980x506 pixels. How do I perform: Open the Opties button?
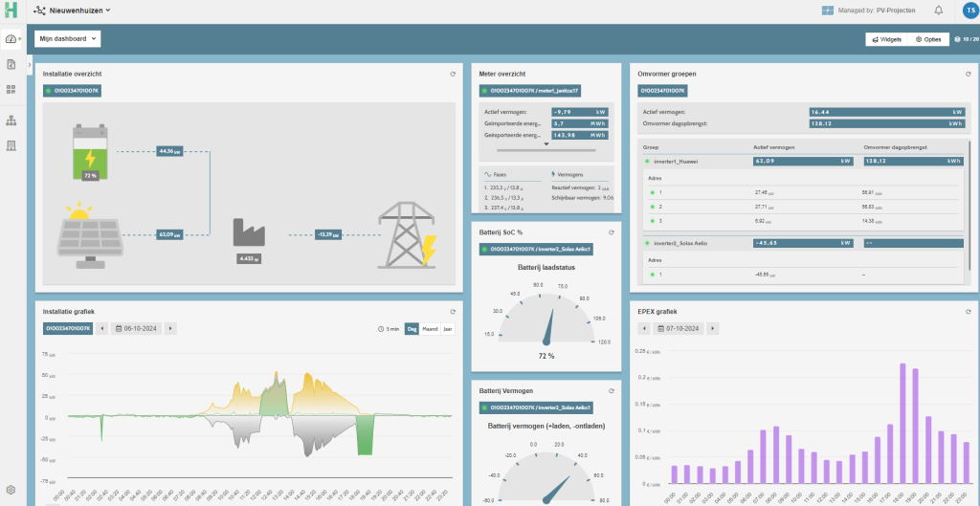click(x=928, y=39)
